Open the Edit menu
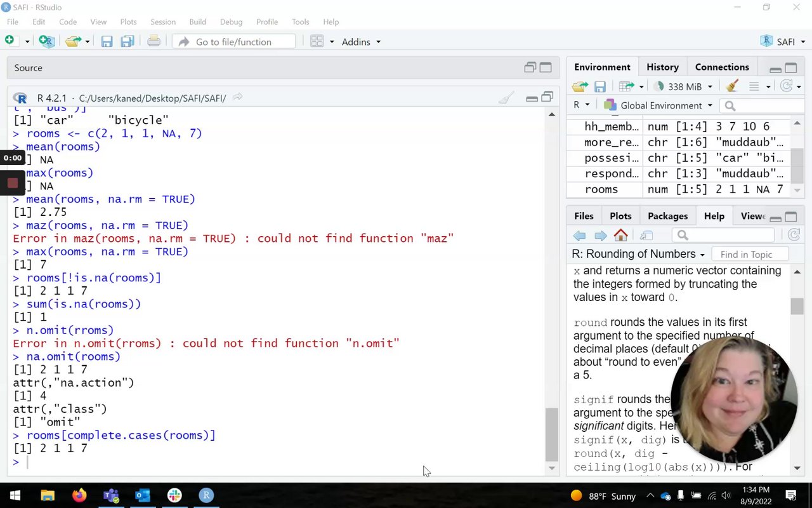This screenshot has width=812, height=508. point(39,22)
